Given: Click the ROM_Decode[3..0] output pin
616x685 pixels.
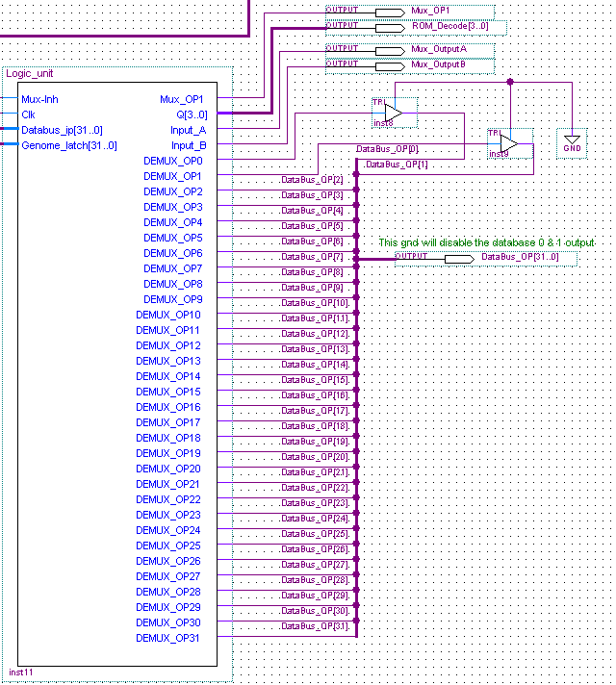Looking at the screenshot, I should 390,27.
